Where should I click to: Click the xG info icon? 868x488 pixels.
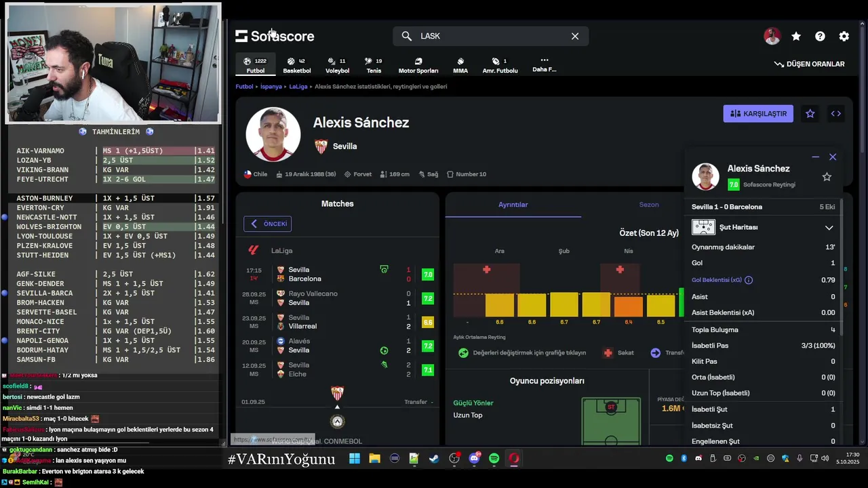[x=749, y=280]
